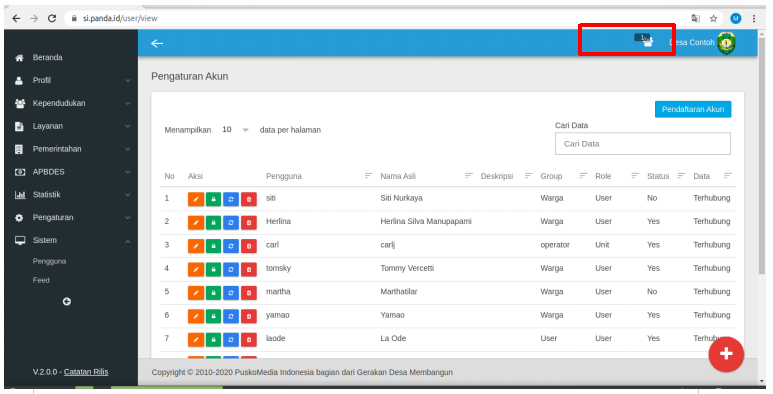Open the Feed submenu item

coord(41,280)
